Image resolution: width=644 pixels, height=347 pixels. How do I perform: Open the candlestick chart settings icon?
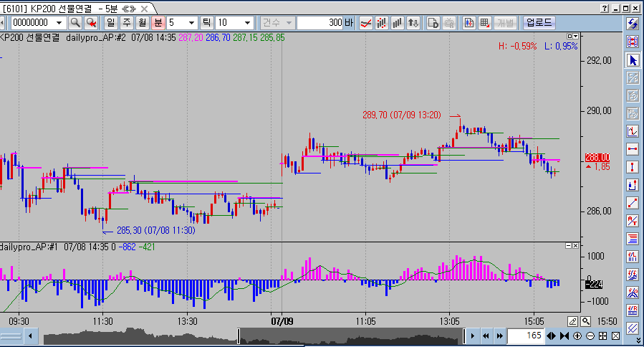coord(469,23)
